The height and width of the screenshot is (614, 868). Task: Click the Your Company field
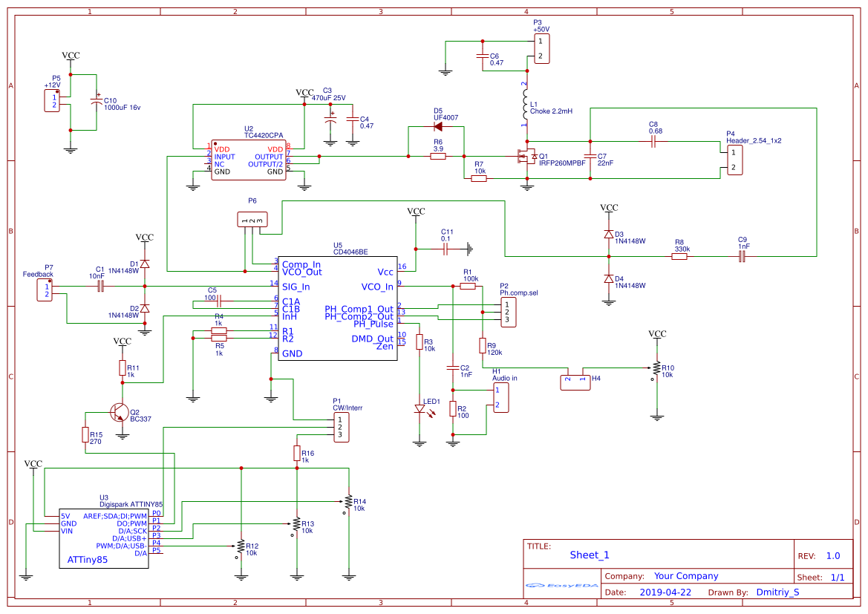point(686,576)
